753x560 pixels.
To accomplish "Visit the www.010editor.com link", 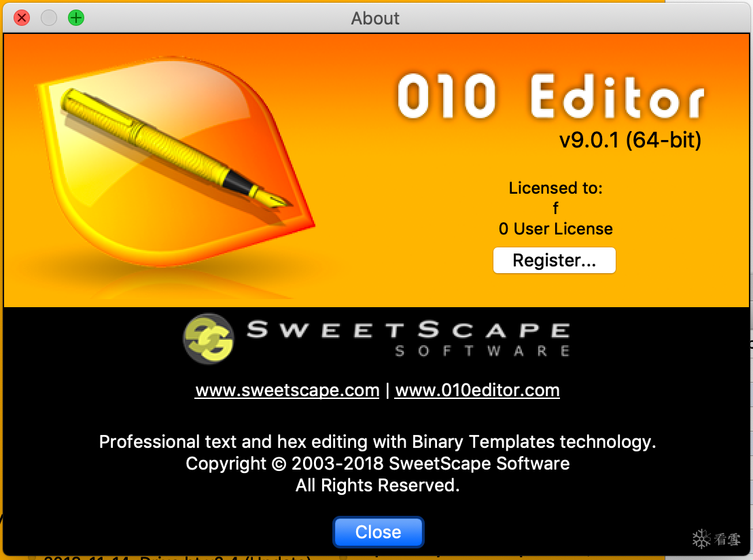I will pyautogui.click(x=477, y=390).
